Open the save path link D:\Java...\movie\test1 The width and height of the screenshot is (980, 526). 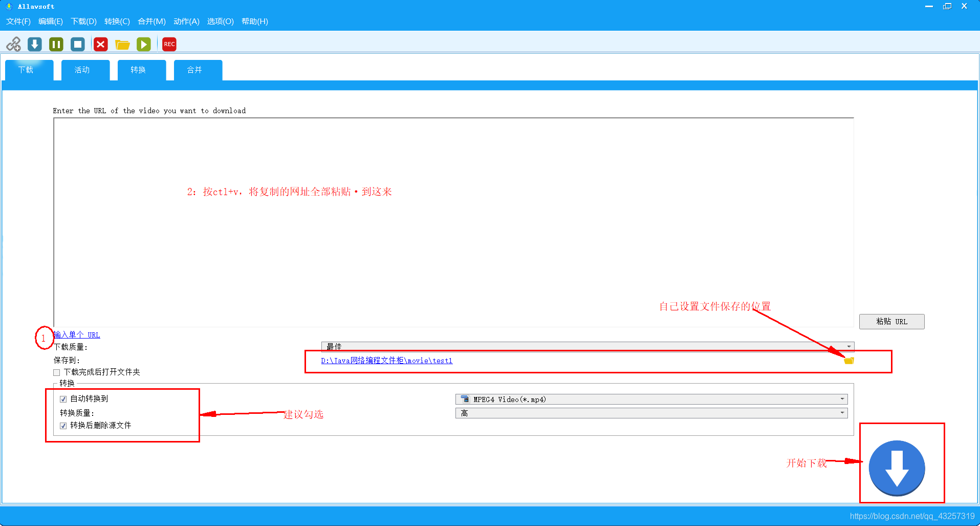(x=387, y=361)
